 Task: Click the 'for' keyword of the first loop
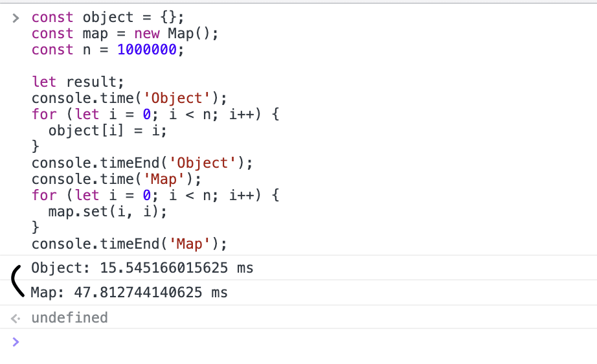44,115
